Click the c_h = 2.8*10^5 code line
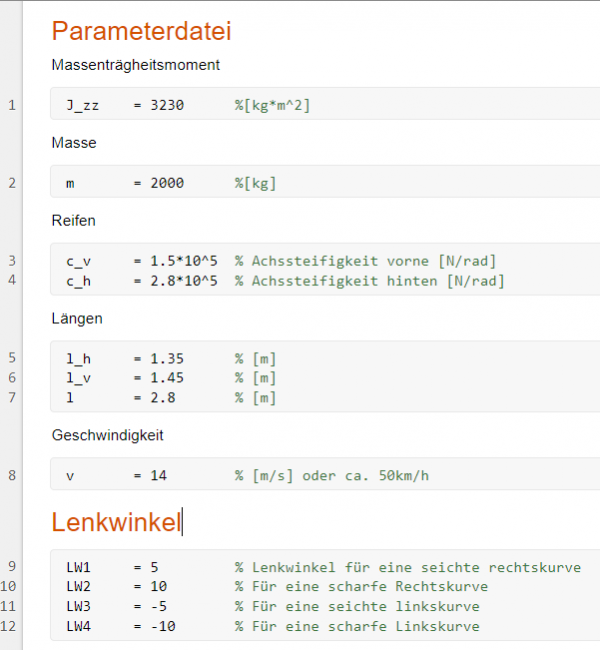 pyautogui.click(x=140, y=281)
